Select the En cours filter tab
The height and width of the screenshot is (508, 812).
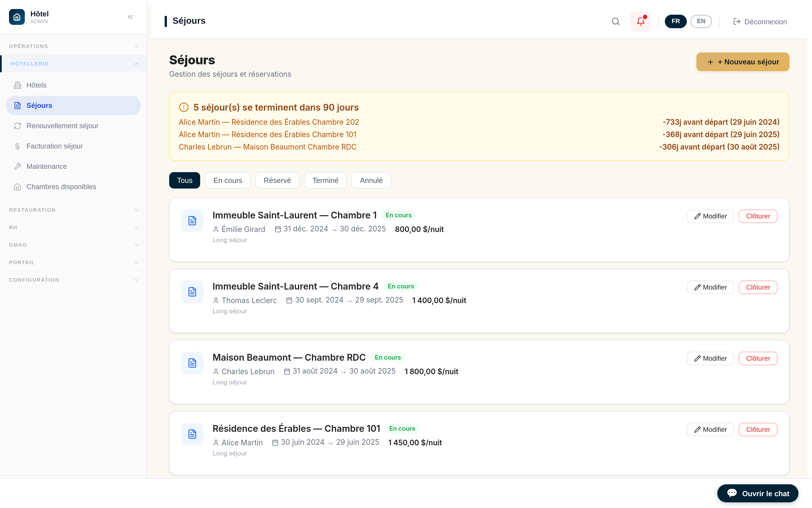pyautogui.click(x=228, y=180)
